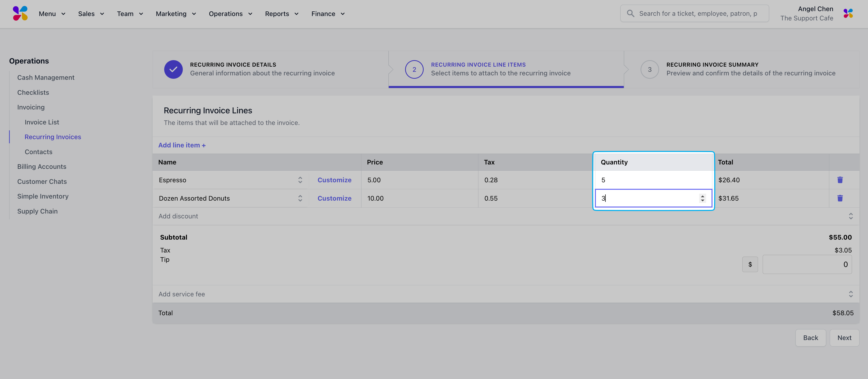Open the Finance menu
This screenshot has height=379, width=868.
tap(328, 14)
